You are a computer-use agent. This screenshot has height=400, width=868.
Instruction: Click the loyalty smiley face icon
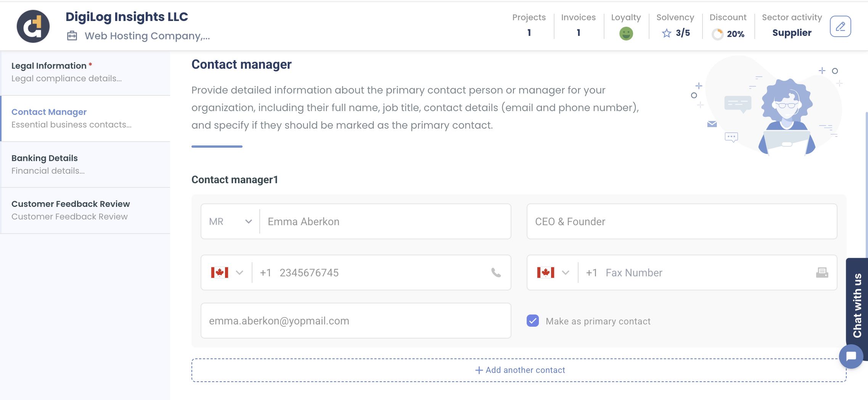(x=625, y=33)
